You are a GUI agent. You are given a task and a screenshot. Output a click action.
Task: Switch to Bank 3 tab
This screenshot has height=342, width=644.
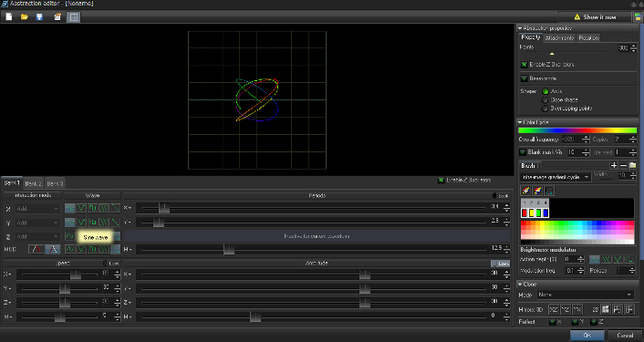pos(55,183)
